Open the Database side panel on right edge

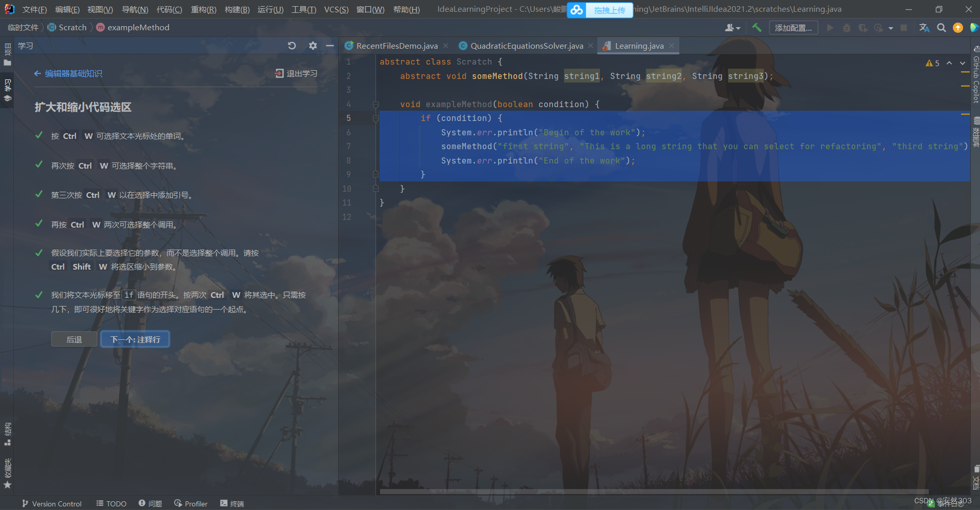975,132
